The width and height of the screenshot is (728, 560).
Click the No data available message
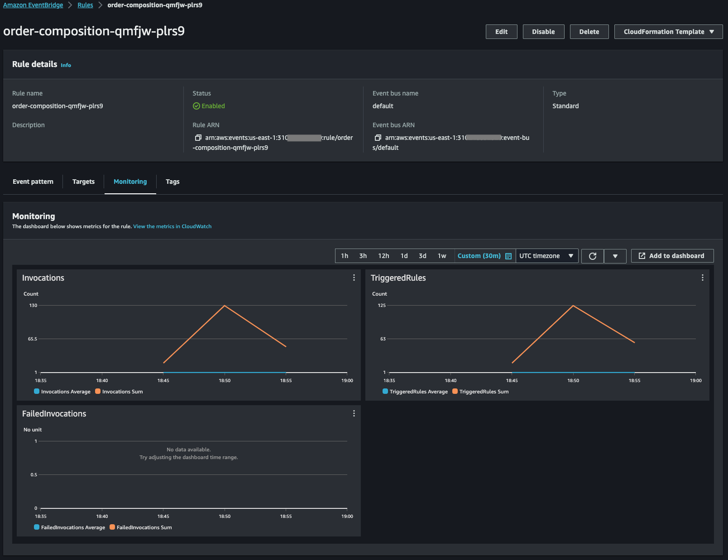tap(189, 450)
